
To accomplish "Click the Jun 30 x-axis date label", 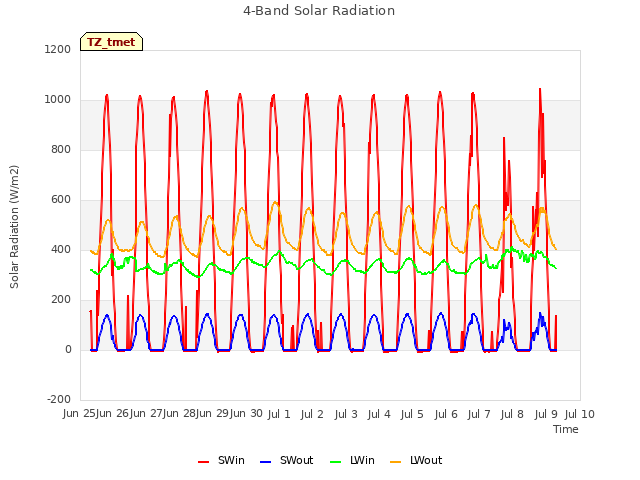I will [246, 414].
